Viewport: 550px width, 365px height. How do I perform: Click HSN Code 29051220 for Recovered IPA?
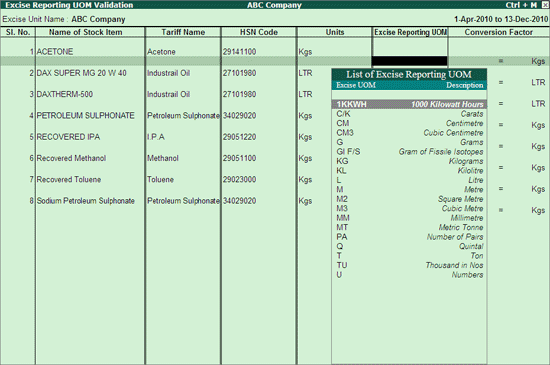pos(240,137)
